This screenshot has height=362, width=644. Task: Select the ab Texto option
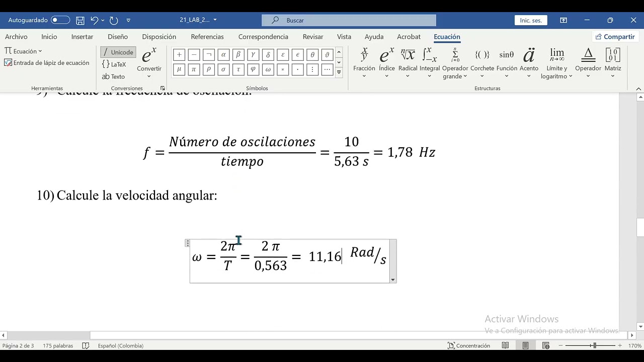coord(113,76)
